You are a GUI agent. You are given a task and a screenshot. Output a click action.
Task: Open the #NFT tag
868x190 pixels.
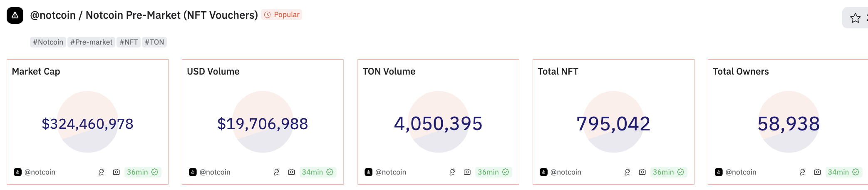coord(129,42)
